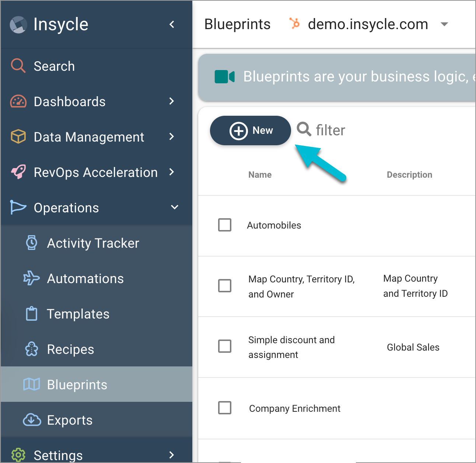The height and width of the screenshot is (463, 476).
Task: Open Search in the sidebar
Action: [x=54, y=66]
